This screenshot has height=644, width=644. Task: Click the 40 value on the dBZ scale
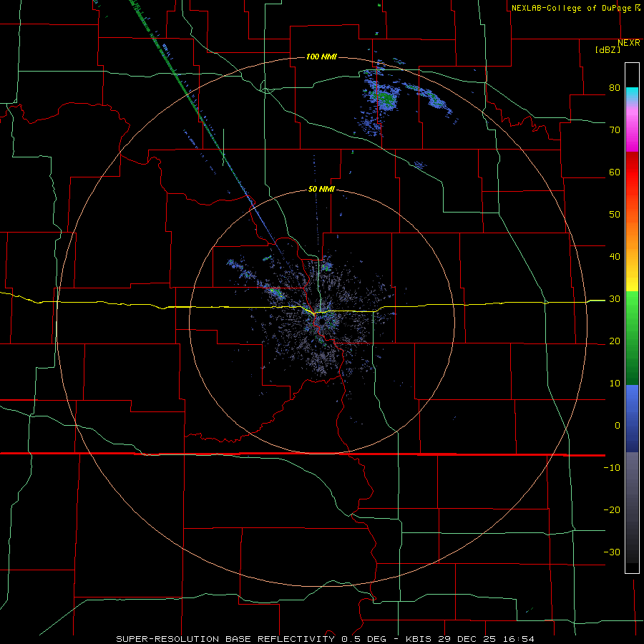coord(615,257)
